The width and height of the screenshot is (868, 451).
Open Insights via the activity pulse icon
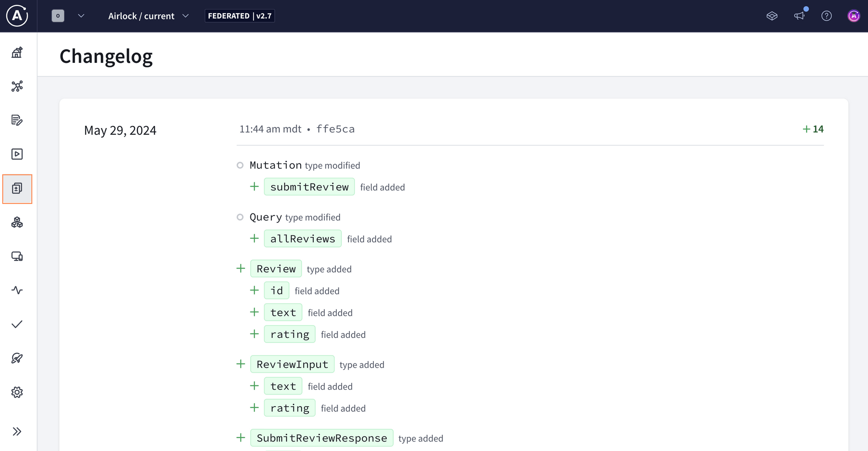17,290
